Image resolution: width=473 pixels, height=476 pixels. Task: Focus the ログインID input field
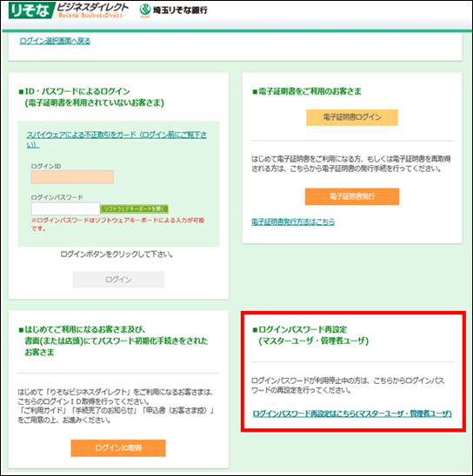[72, 176]
